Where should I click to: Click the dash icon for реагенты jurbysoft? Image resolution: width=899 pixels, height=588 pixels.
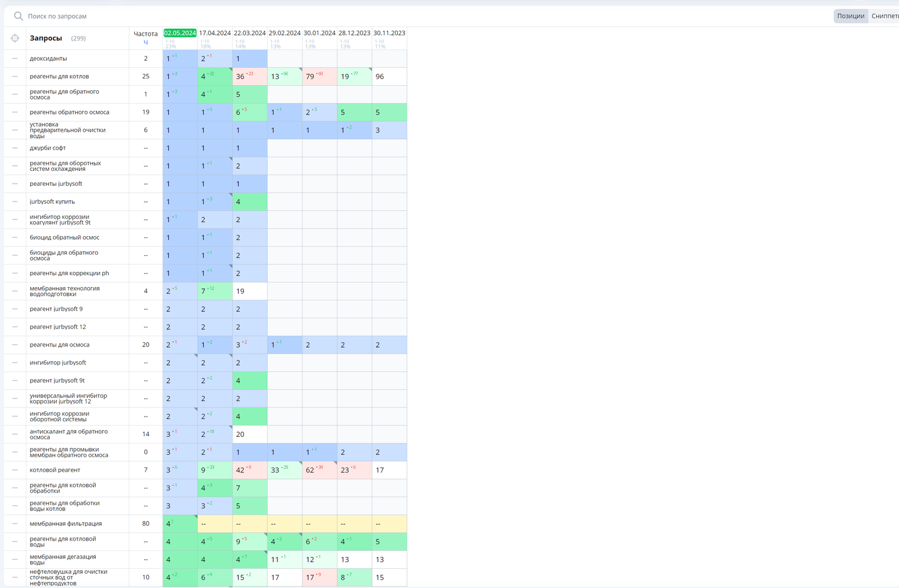(15, 184)
